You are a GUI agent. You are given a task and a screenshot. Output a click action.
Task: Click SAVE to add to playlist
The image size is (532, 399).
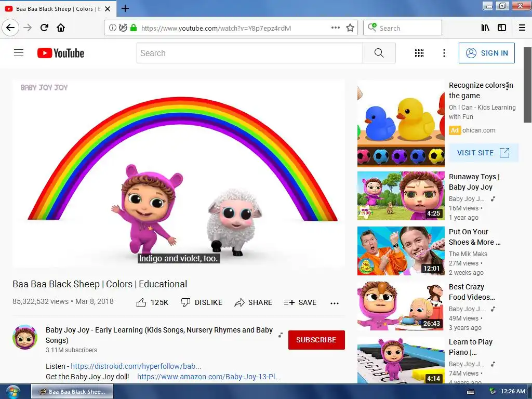click(300, 302)
